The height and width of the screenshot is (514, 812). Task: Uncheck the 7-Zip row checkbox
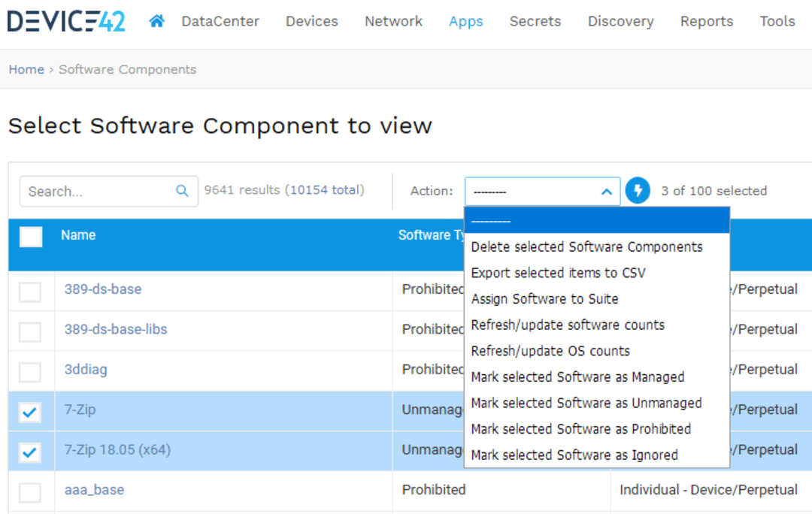click(x=30, y=410)
